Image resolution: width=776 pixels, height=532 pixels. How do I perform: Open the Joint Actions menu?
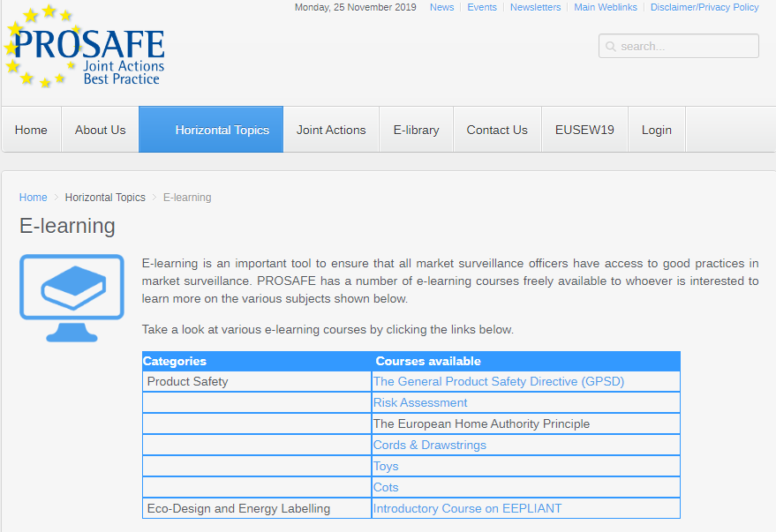[331, 130]
